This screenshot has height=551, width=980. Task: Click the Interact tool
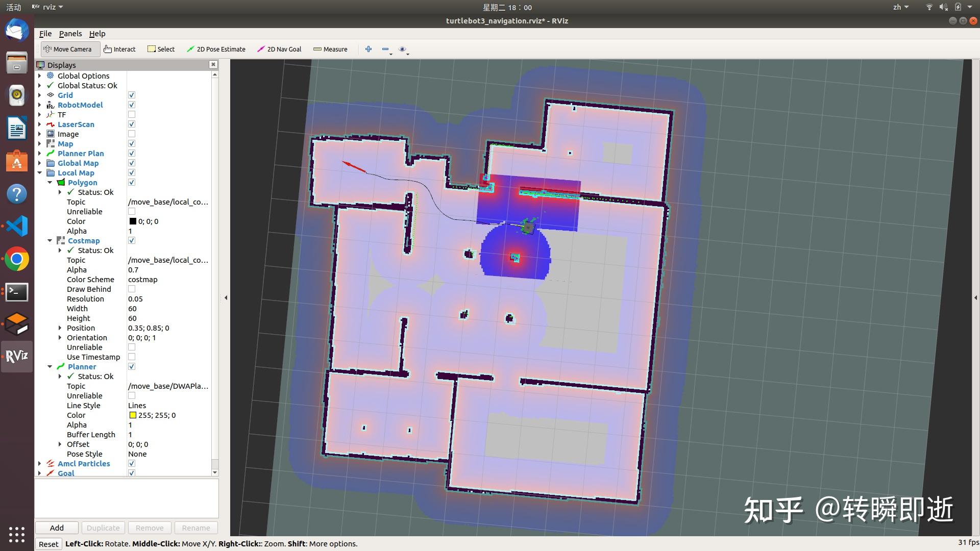[x=119, y=49]
